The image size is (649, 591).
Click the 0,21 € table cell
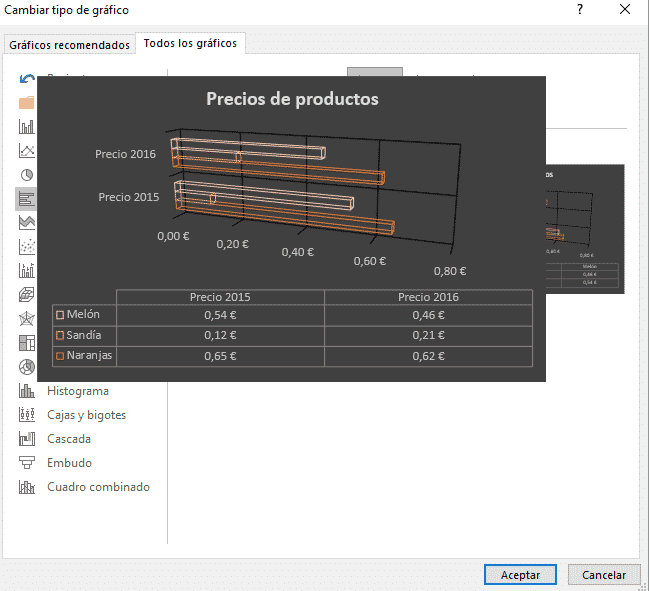pos(428,336)
